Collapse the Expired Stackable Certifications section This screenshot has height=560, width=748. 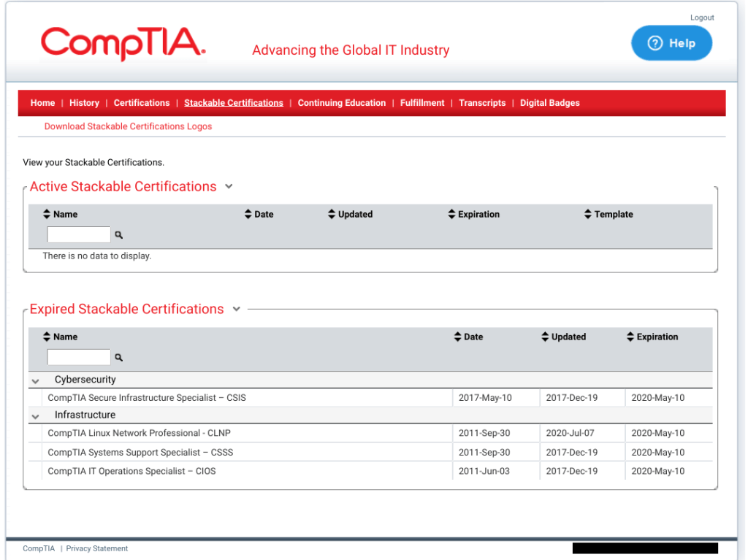236,310
